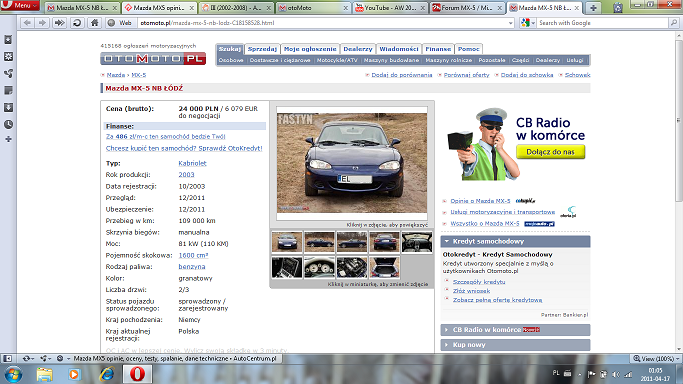Open the Opera Link sync status menu
Screen dimensions: 683x384
[28, 358]
